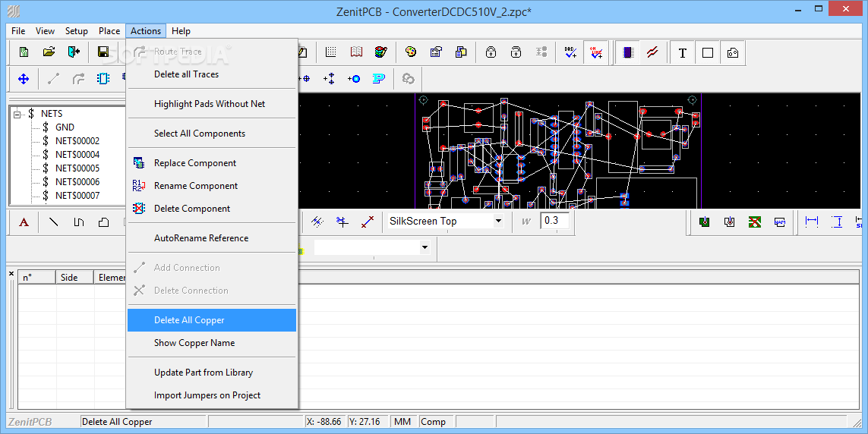Click the add blue circle pad icon
Image resolution: width=868 pixels, height=434 pixels.
pos(354,79)
